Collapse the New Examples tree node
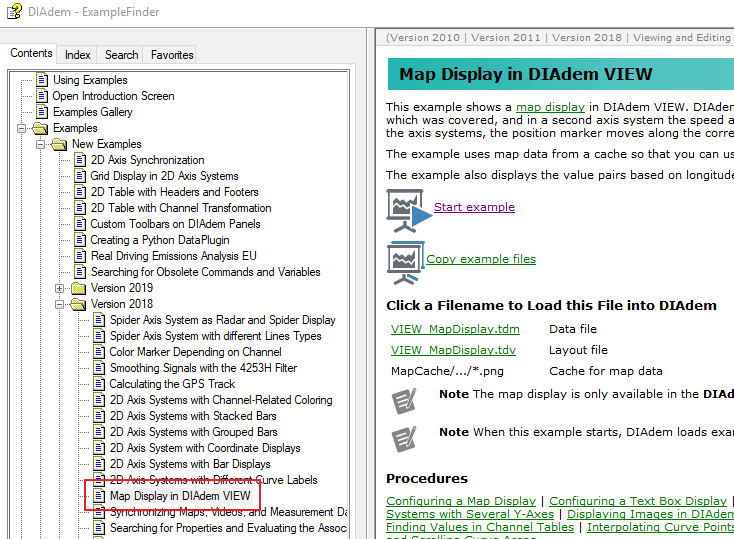 tap(41, 144)
